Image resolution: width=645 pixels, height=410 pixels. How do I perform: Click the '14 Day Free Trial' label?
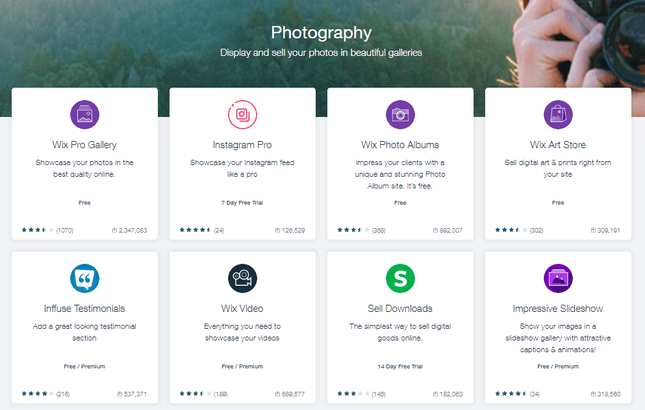coord(400,366)
